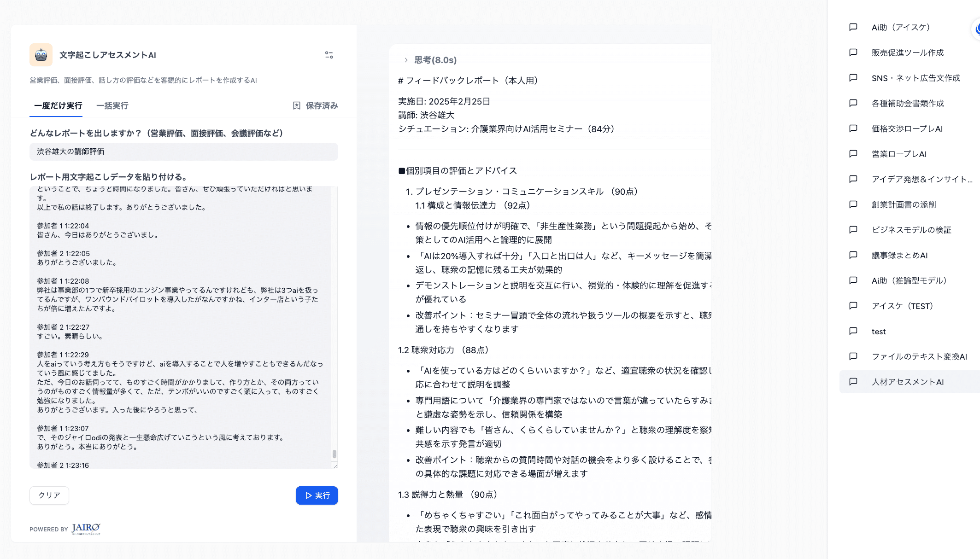This screenshot has width=980, height=559.
Task: Switch to the 一括実行 tab
Action: (112, 106)
